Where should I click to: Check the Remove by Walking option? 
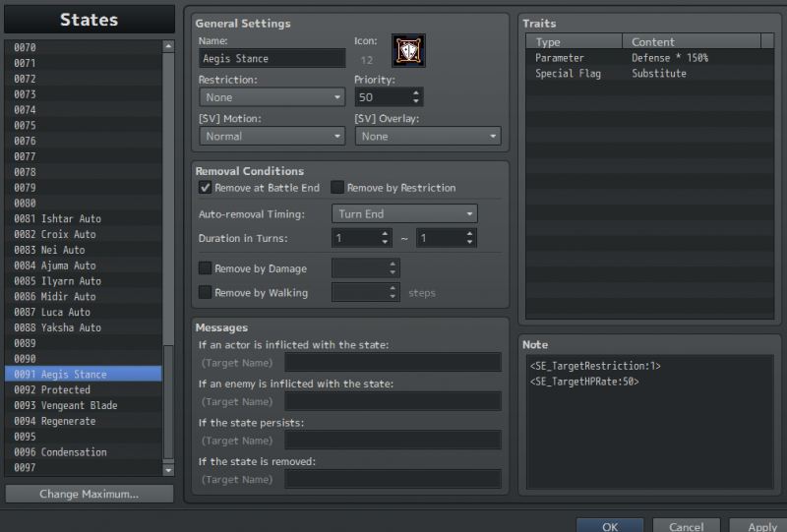(205, 292)
